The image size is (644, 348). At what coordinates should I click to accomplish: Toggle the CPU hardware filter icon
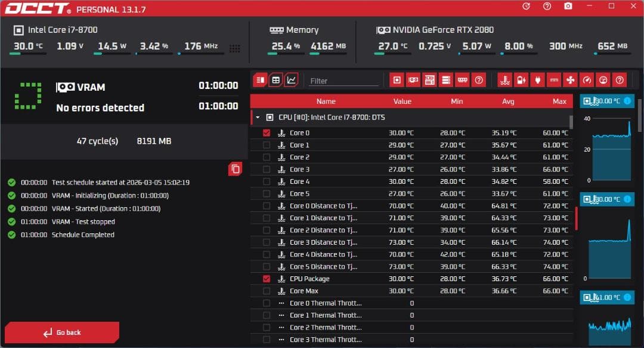(x=397, y=80)
